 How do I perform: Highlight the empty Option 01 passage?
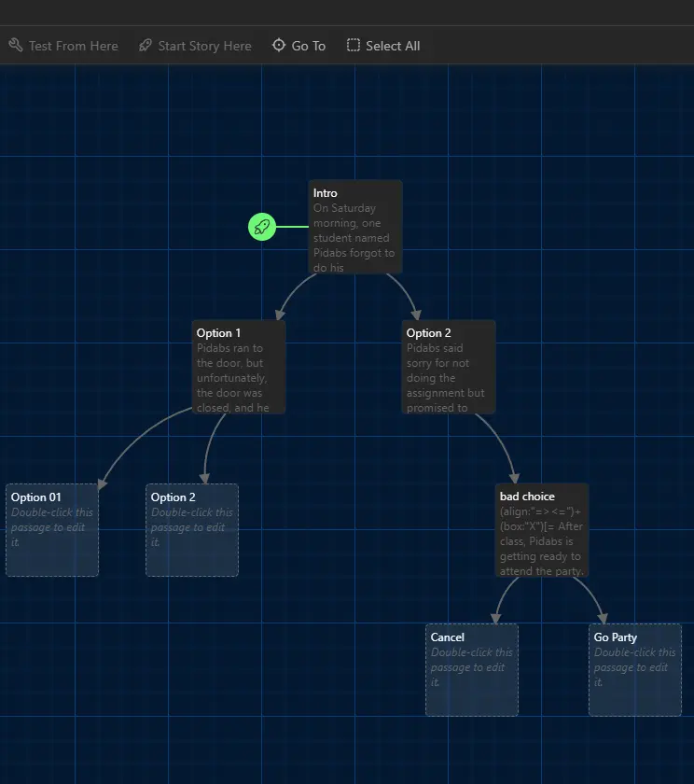point(52,530)
